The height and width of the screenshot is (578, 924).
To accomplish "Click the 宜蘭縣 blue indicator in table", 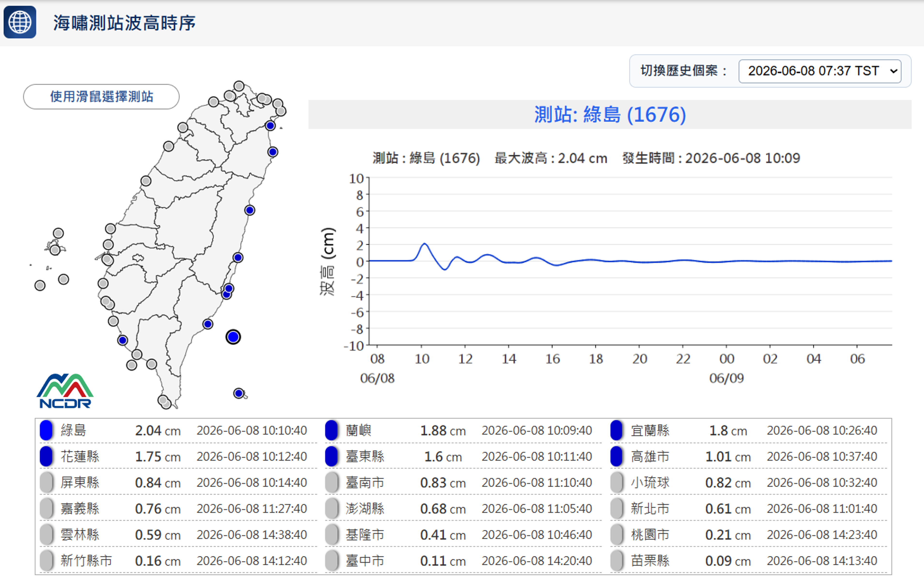I will (x=617, y=430).
